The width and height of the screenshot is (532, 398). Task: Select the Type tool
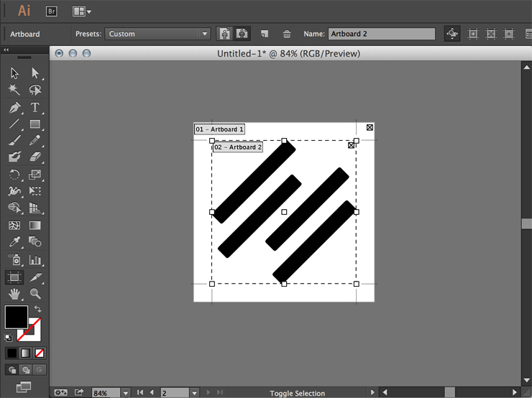click(x=35, y=108)
